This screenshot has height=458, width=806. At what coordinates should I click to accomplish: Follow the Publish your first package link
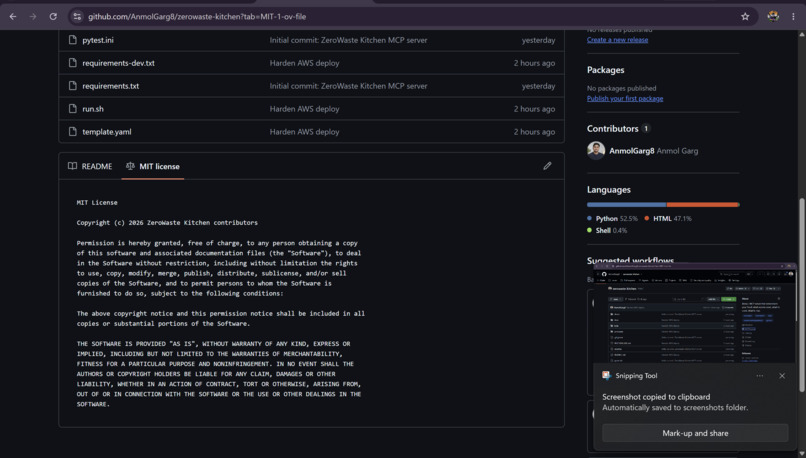coord(625,98)
